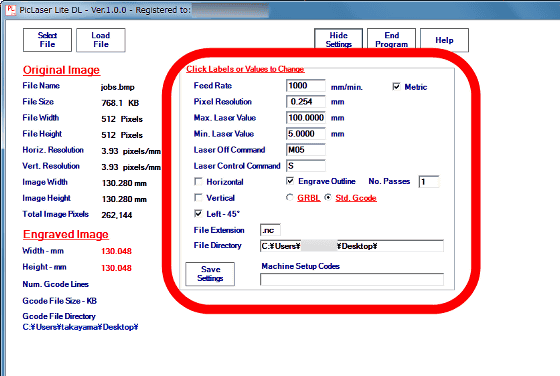
Task: Select the Std. Gcode radio button
Action: click(x=328, y=197)
